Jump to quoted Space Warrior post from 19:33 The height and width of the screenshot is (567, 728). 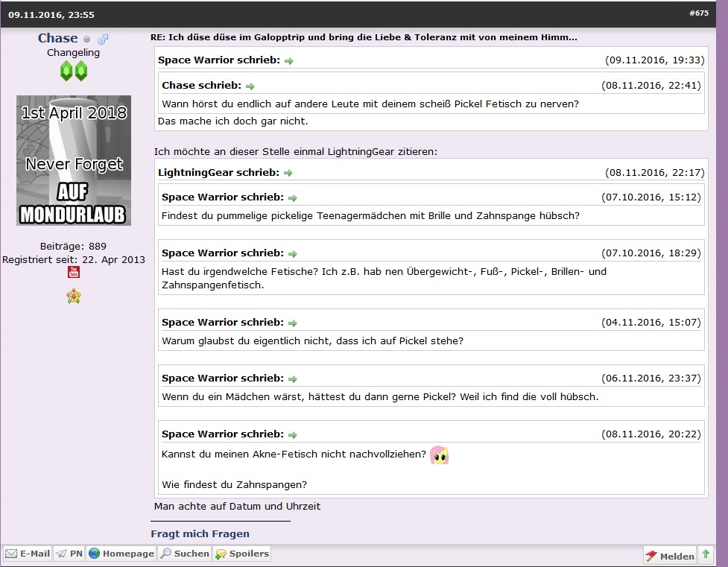coord(289,61)
